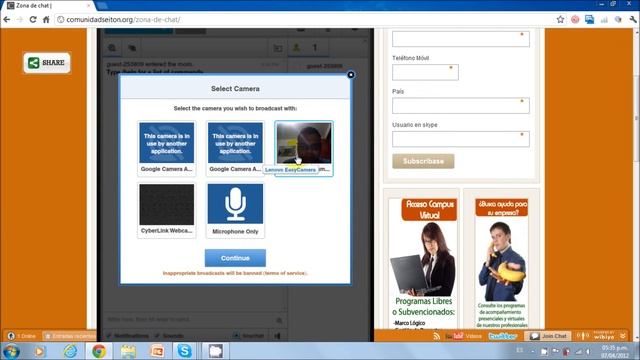Click the address bar URL
This screenshot has width=640, height=360.
pyautogui.click(x=123, y=20)
